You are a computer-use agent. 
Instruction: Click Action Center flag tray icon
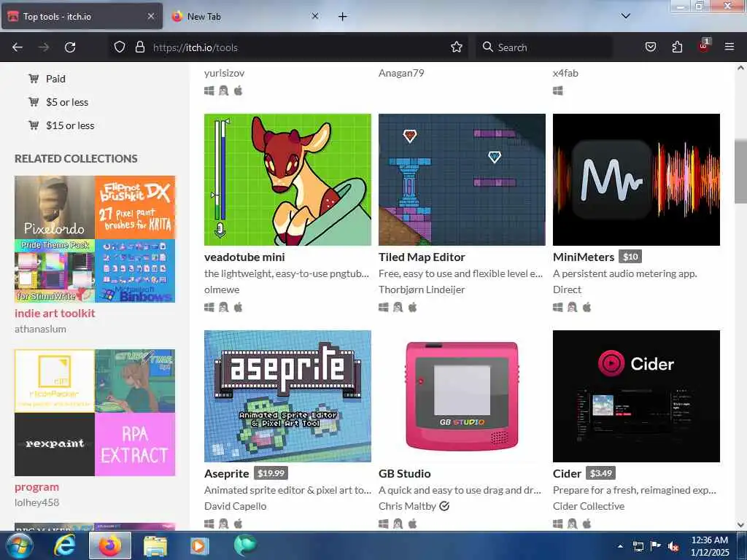pyautogui.click(x=656, y=546)
